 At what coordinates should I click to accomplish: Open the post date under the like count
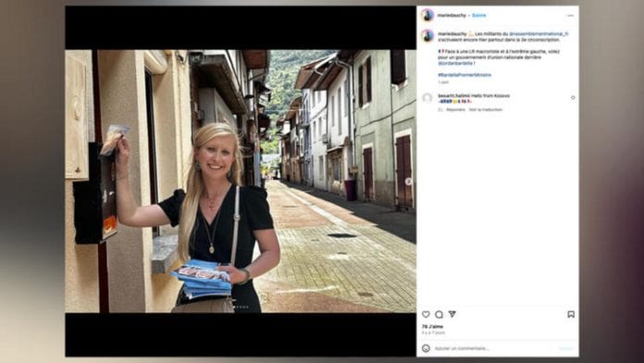point(433,332)
